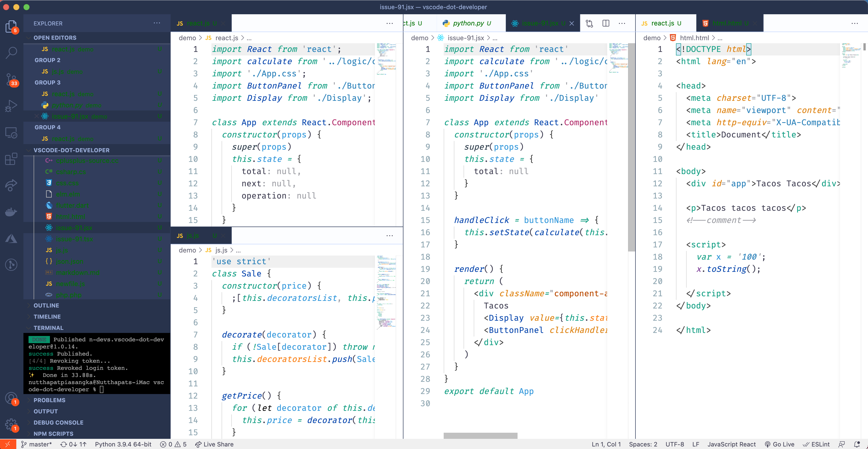Expand the OUTLINE section
Image resolution: width=868 pixels, height=449 pixels.
point(46,305)
